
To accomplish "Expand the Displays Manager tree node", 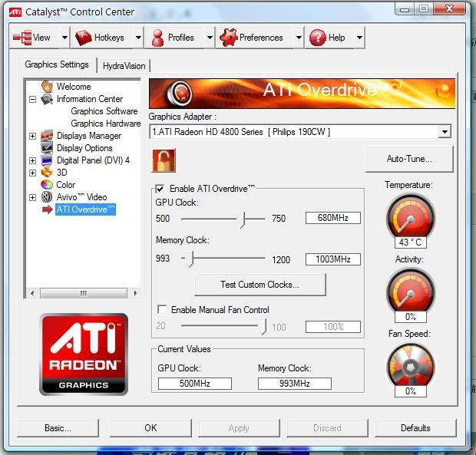I will pyautogui.click(x=32, y=136).
